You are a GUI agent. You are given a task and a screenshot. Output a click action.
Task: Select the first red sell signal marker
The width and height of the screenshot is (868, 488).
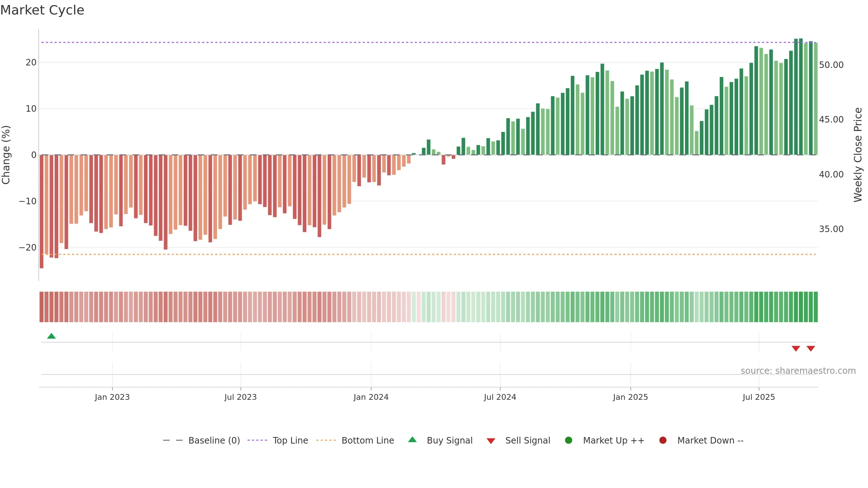point(796,348)
